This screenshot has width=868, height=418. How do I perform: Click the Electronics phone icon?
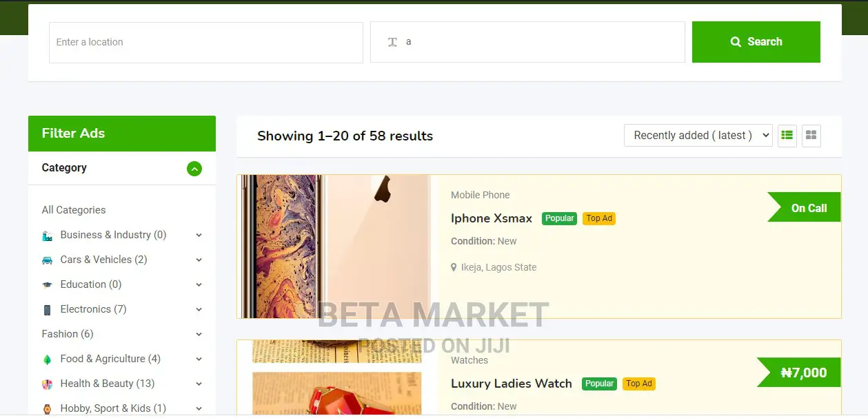click(x=47, y=310)
